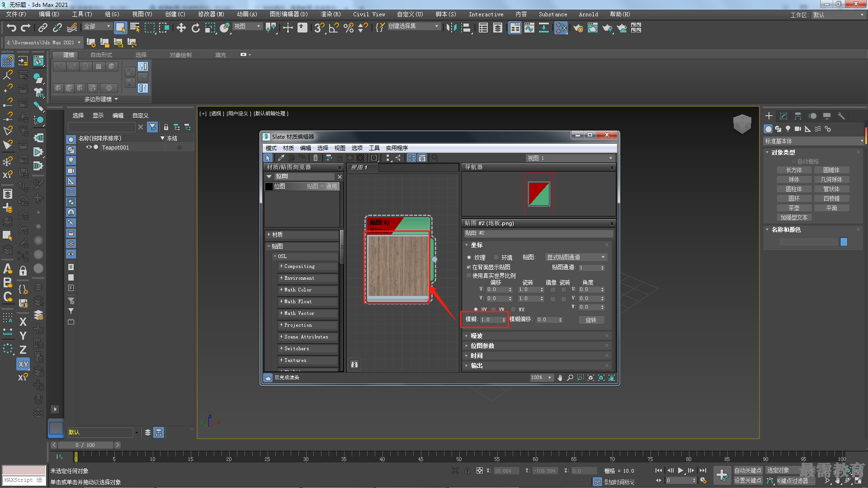Toggle visibility eye of Teapot001

pos(89,147)
